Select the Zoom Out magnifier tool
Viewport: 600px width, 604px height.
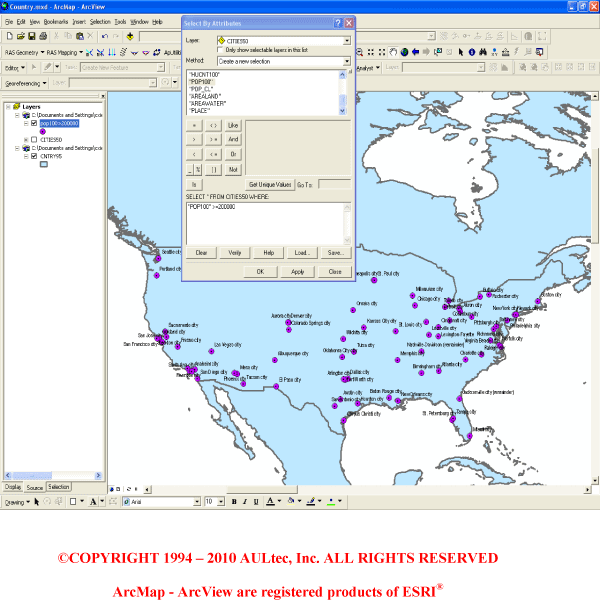tap(360, 52)
